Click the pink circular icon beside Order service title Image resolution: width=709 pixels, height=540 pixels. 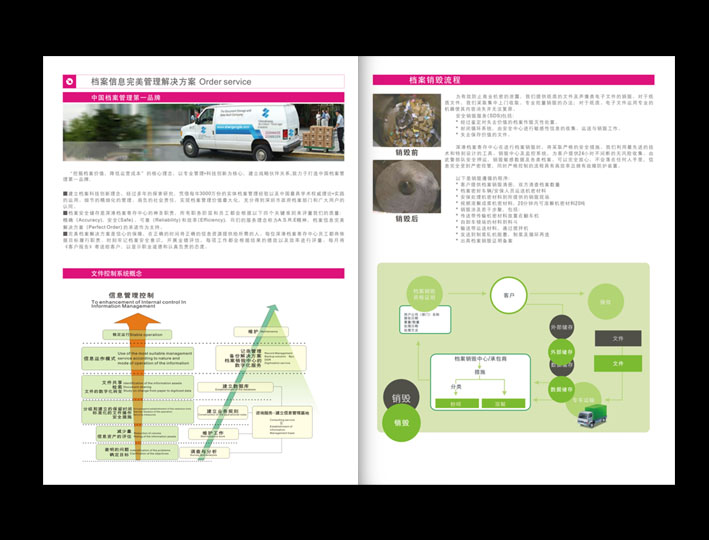[x=69, y=82]
